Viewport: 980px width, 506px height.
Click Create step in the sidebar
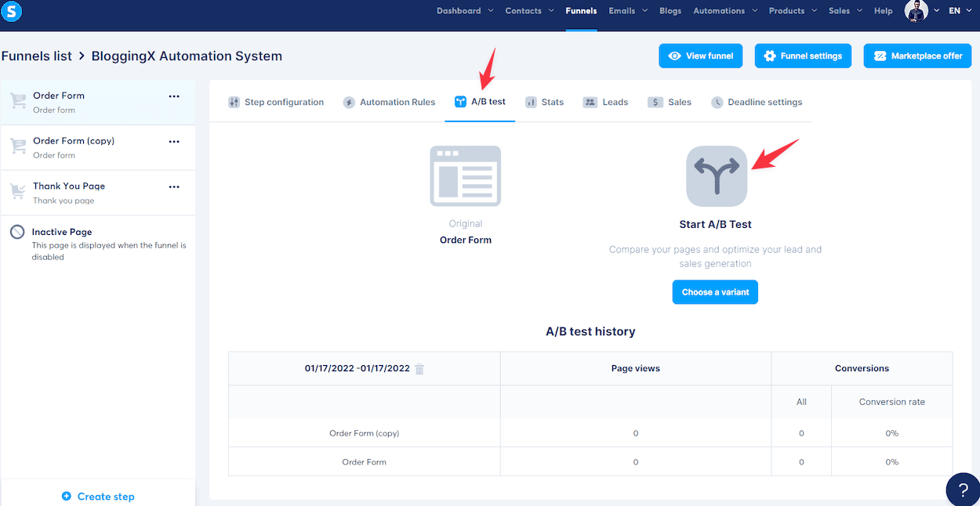pyautogui.click(x=98, y=496)
